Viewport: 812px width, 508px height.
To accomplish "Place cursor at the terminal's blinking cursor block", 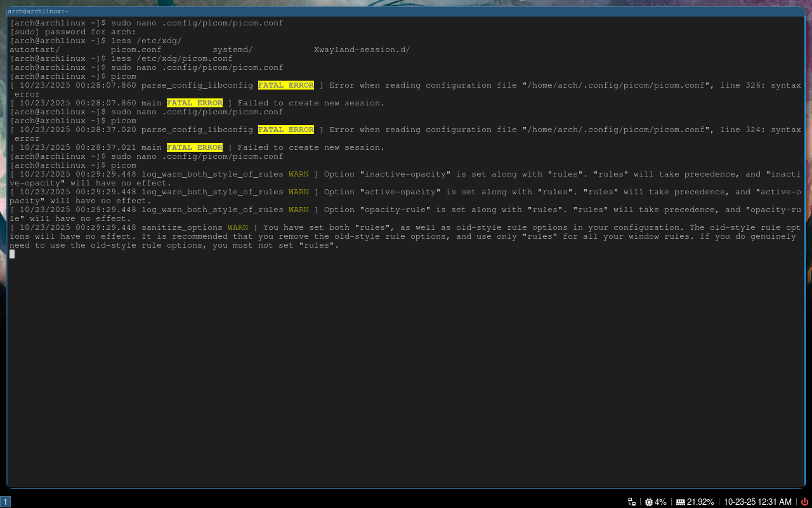I will pyautogui.click(x=12, y=254).
